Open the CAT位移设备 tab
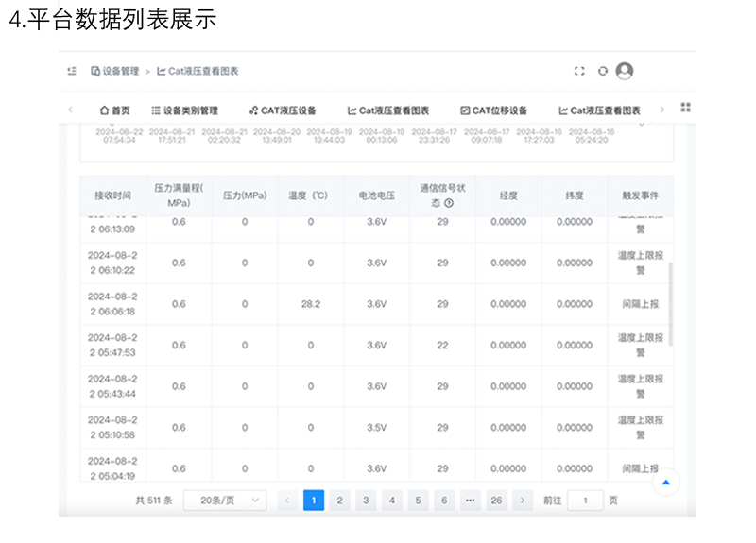This screenshot has width=756, height=543. [x=494, y=110]
